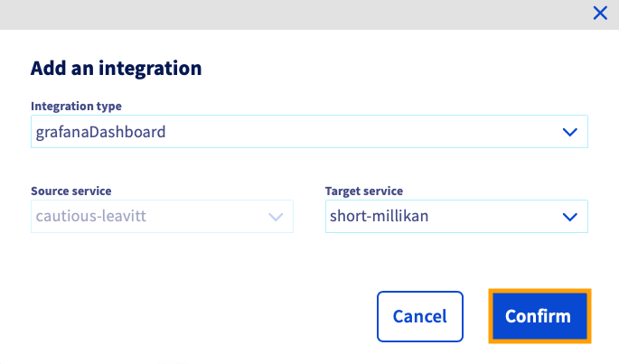Close the Add an integration dialog
Screen dimensions: 619x364
tap(600, 13)
